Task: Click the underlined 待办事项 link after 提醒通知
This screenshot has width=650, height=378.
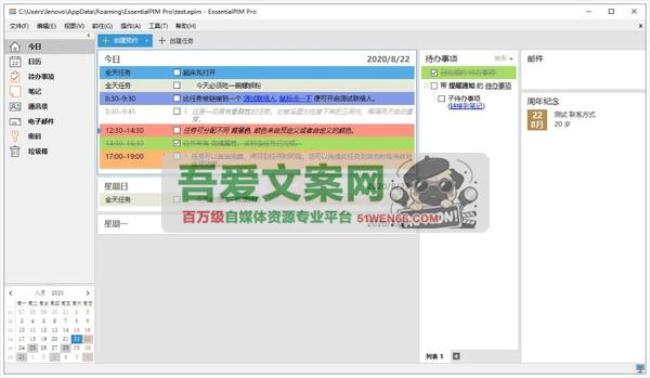Action: 498,86
